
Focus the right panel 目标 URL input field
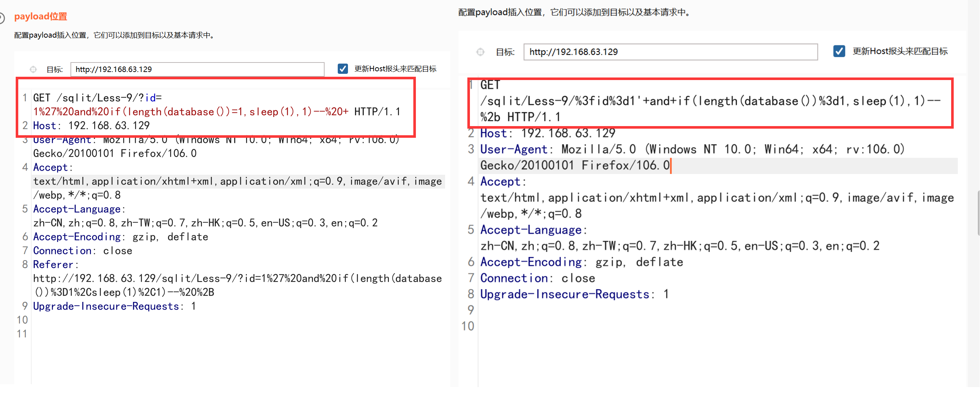pyautogui.click(x=670, y=52)
